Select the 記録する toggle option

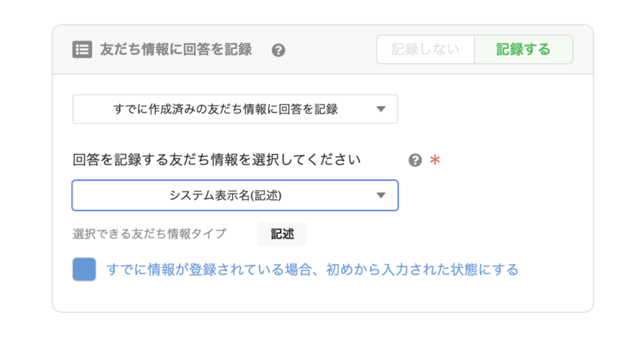coord(523,49)
